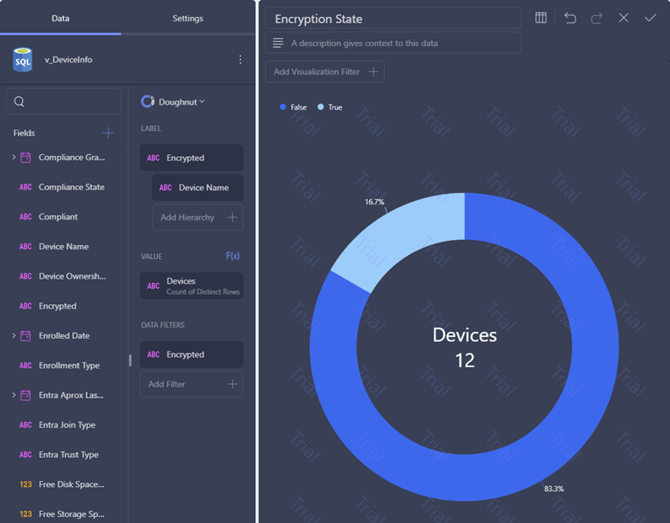Open the data table view icon
The width and height of the screenshot is (670, 523).
[x=541, y=18]
